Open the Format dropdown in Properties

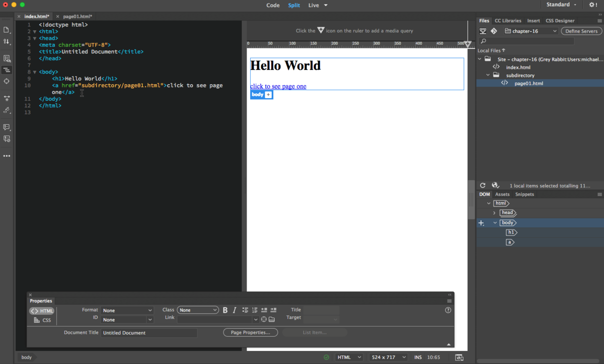pyautogui.click(x=127, y=311)
